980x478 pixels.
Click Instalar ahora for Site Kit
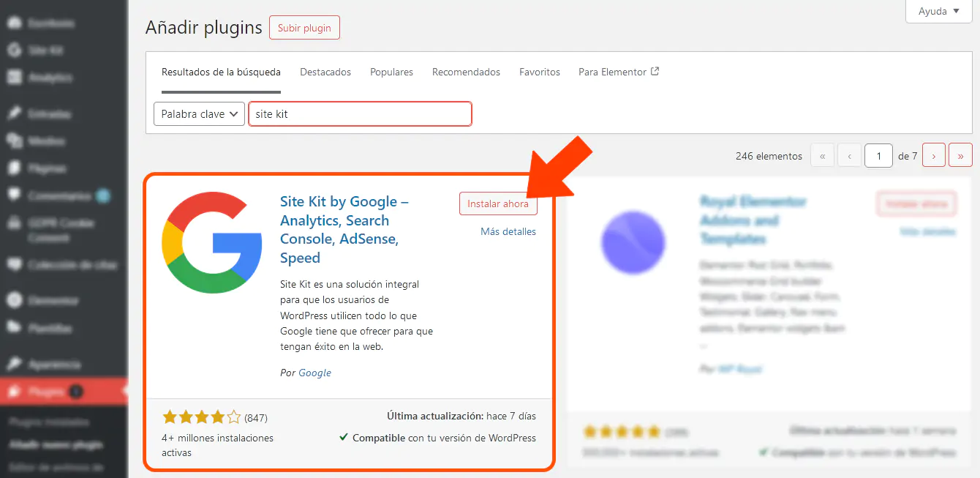[x=498, y=204]
